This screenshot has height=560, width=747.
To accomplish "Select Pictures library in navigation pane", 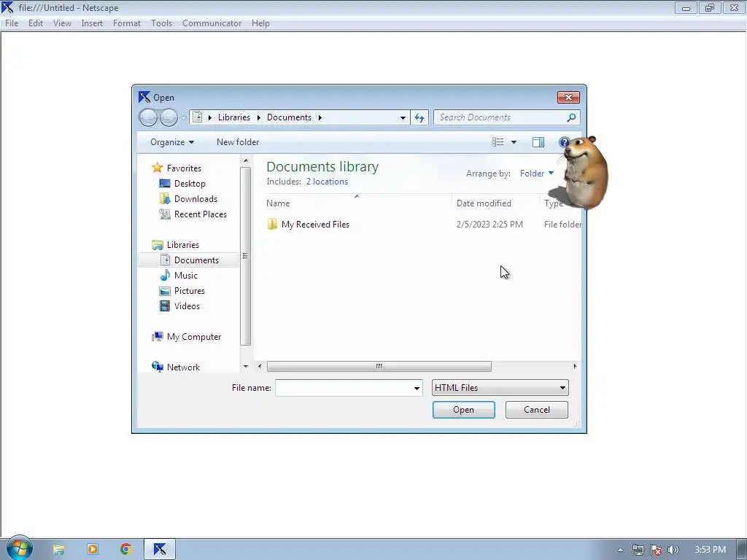I will 189,290.
